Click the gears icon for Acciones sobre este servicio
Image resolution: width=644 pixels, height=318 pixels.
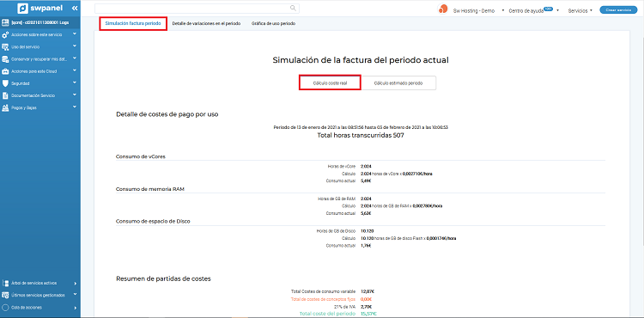point(5,35)
